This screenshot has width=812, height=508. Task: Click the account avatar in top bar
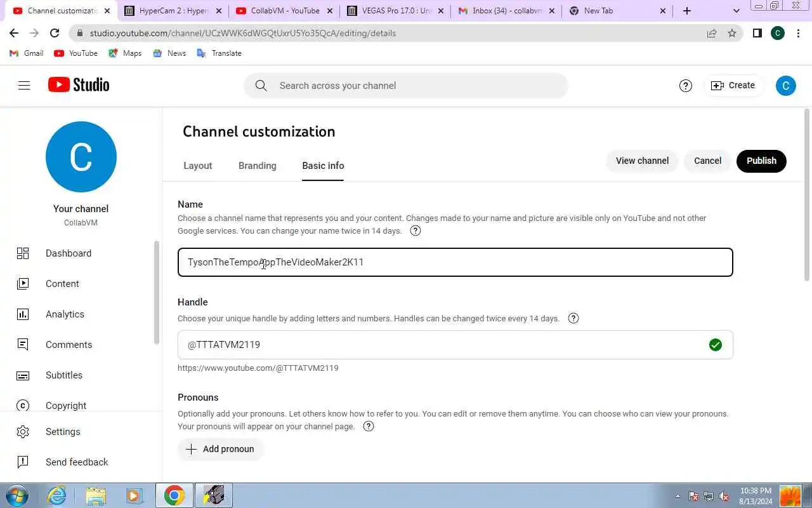785,86
